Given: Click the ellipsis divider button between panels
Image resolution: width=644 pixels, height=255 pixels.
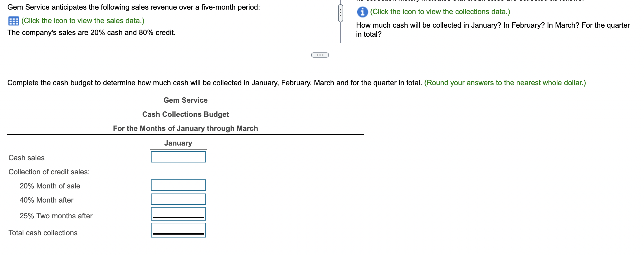Looking at the screenshot, I should click(x=320, y=55).
